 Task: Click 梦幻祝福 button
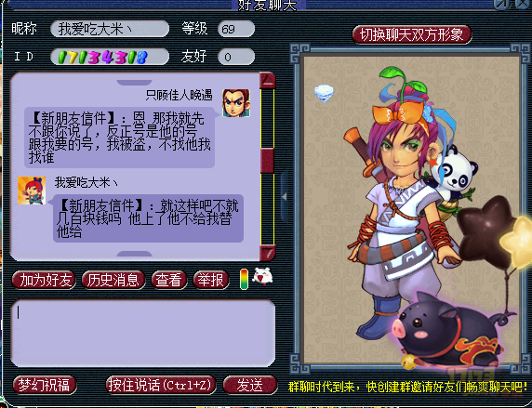pyautogui.click(x=45, y=385)
